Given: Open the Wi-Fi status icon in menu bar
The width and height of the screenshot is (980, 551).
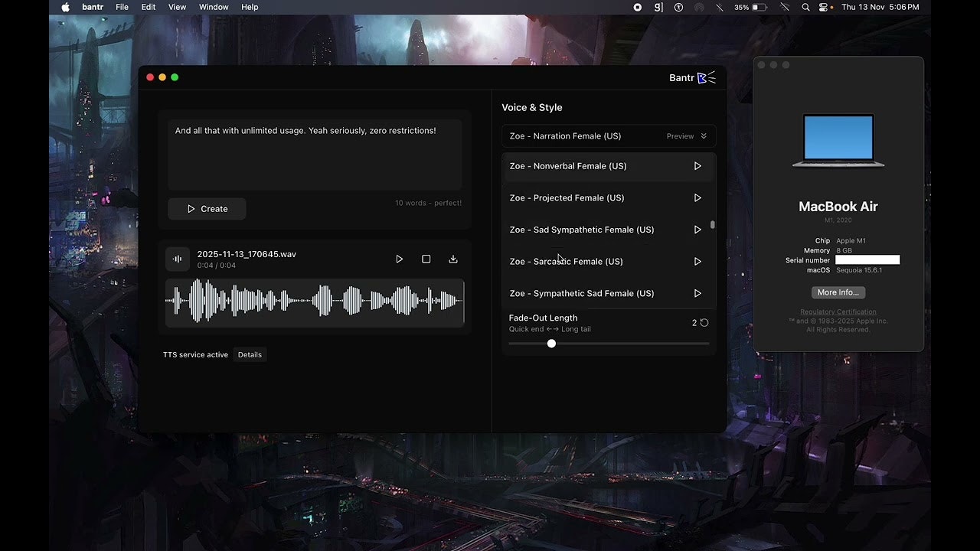Looking at the screenshot, I should click(784, 7).
